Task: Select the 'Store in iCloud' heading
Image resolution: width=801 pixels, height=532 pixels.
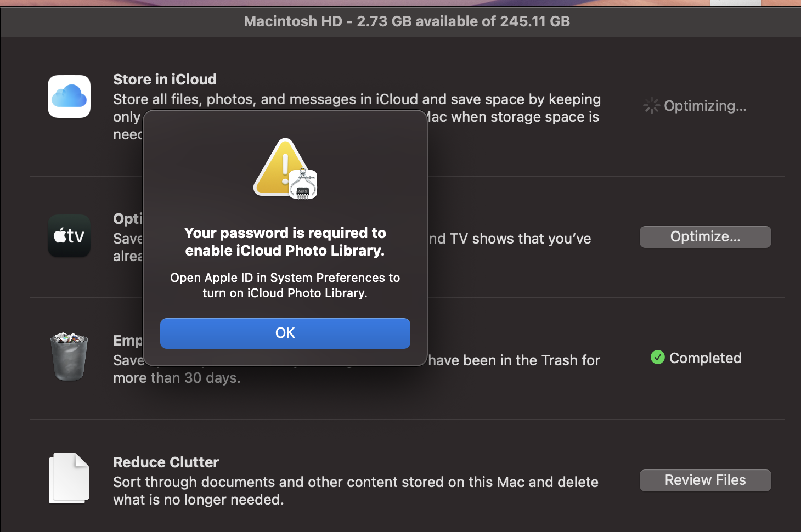Action: 165,80
